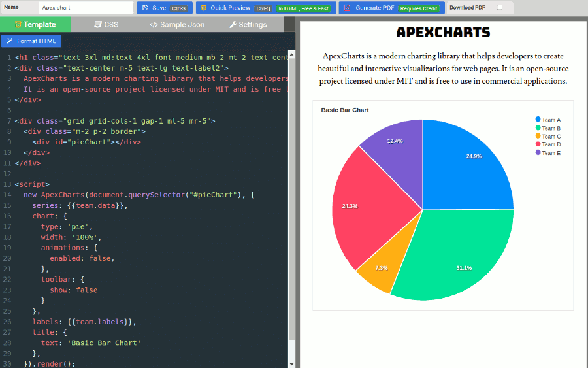Image resolution: width=588 pixels, height=368 pixels.
Task: Click code line 22 'toolbar: {'
Action: [x=63, y=280]
